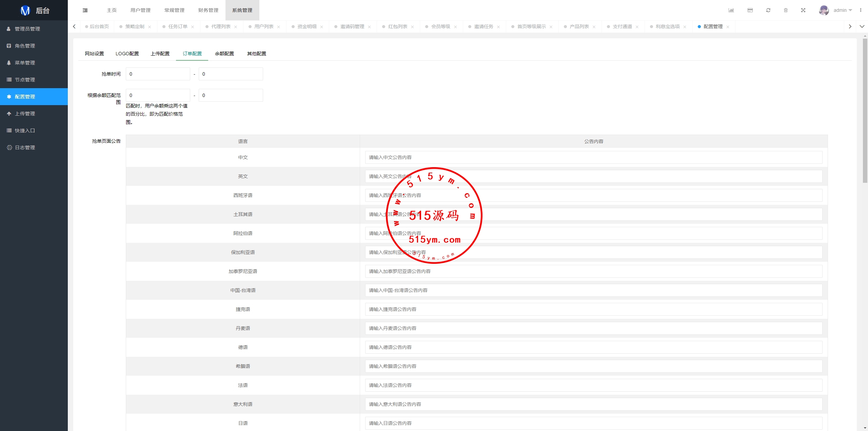Open the admin user dropdown
This screenshot has width=868, height=431.
tap(842, 10)
